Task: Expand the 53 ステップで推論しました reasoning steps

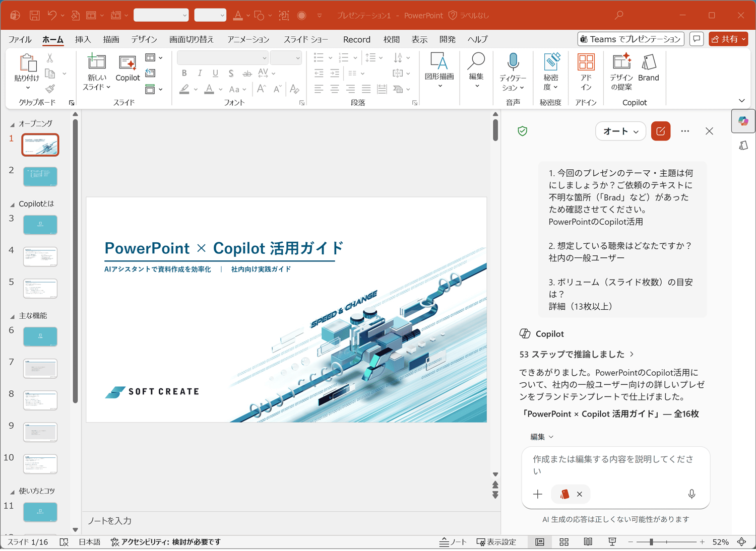Action: 577,354
